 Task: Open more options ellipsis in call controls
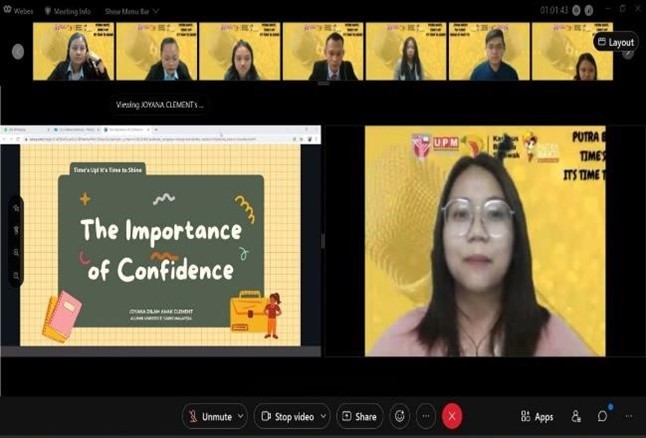tap(426, 416)
